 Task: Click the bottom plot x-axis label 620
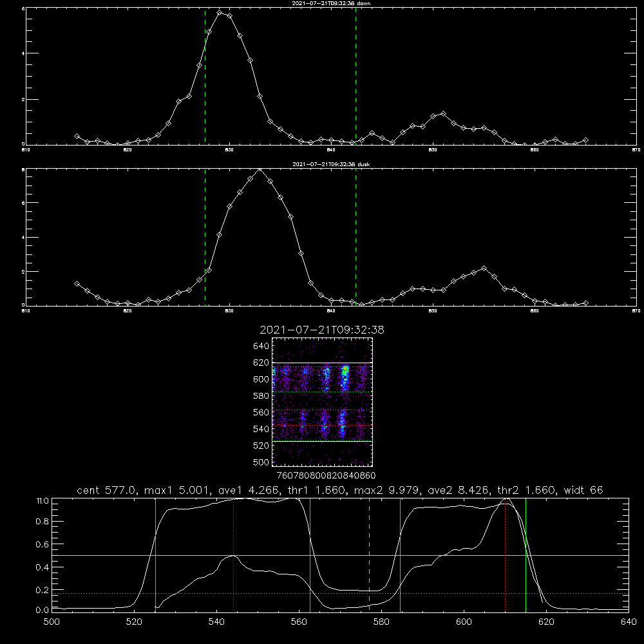(546, 622)
